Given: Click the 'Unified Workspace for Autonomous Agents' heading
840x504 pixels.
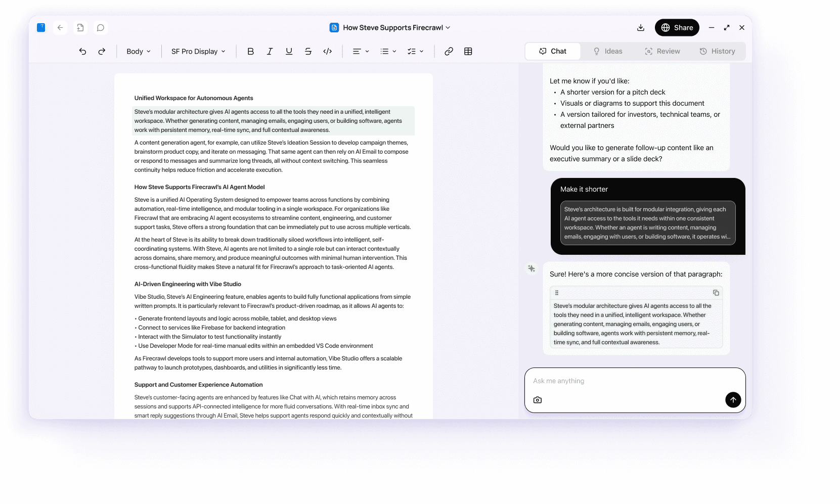Looking at the screenshot, I should (x=194, y=98).
